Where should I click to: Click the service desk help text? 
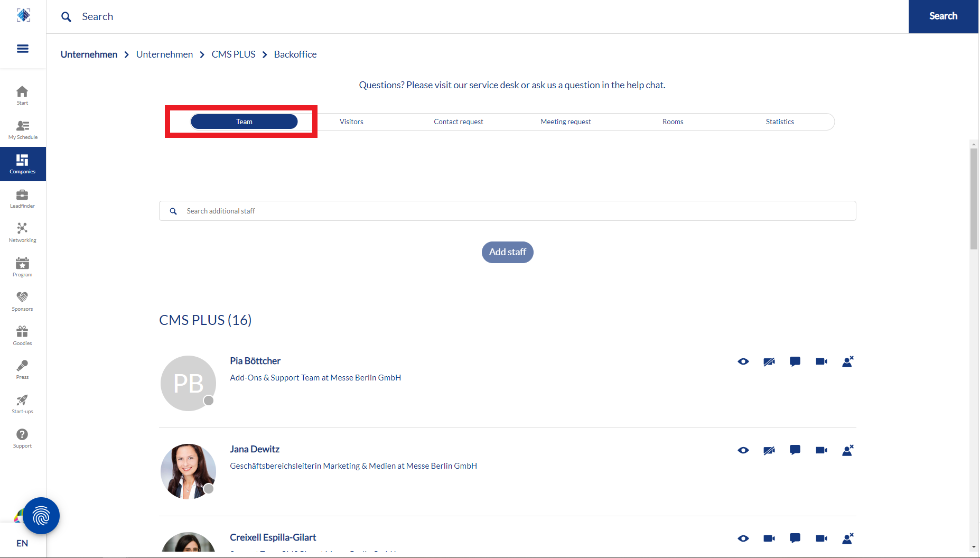tap(512, 85)
